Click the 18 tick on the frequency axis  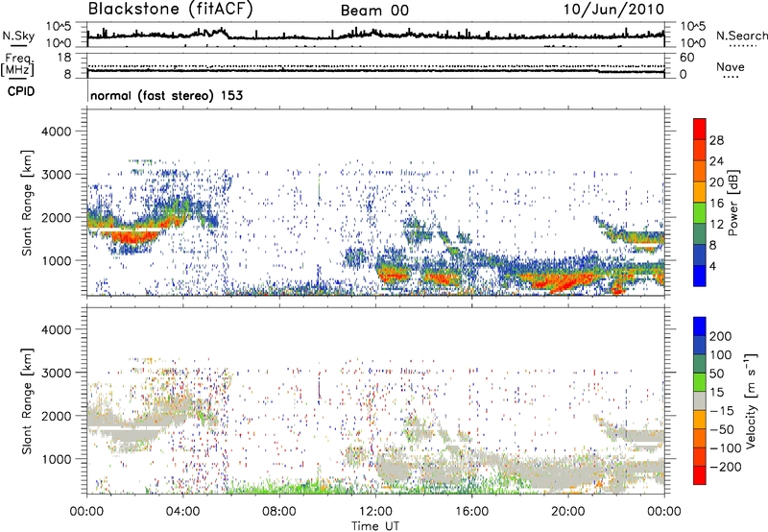click(64, 58)
